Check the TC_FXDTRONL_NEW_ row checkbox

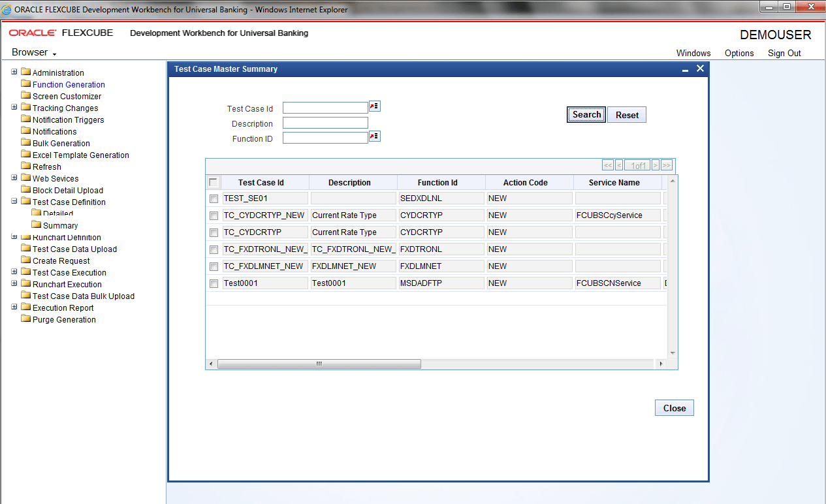(x=214, y=249)
